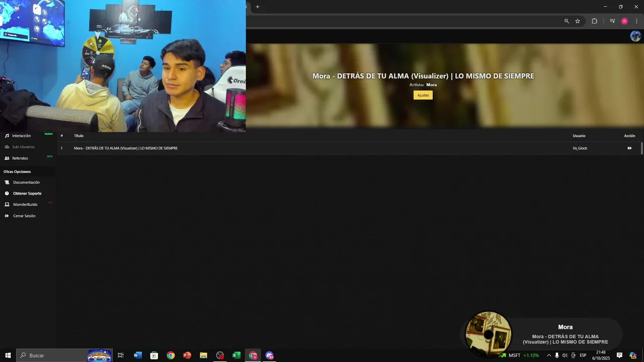Viewport: 644px width, 362px height.
Task: Show hidden system tray icons chevron
Action: (x=549, y=355)
